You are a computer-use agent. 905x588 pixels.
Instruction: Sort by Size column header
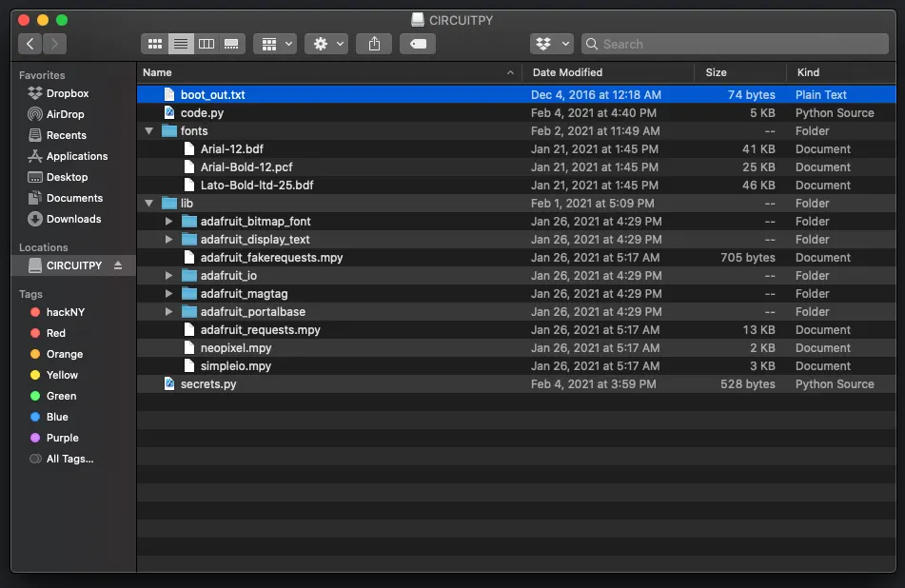click(716, 72)
